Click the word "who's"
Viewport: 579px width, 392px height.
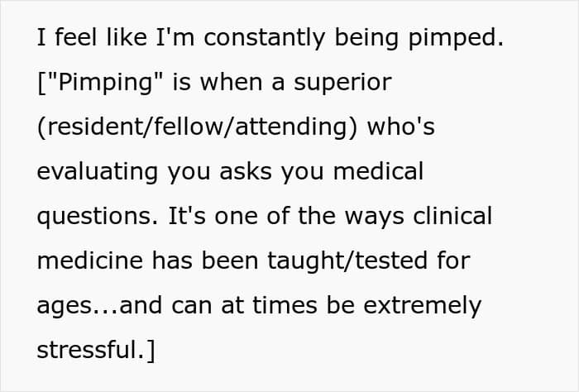tap(400, 127)
